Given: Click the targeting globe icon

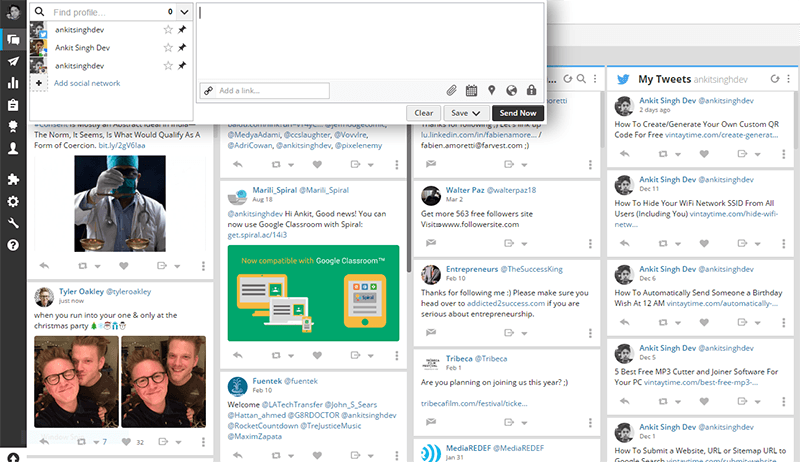Looking at the screenshot, I should (511, 90).
